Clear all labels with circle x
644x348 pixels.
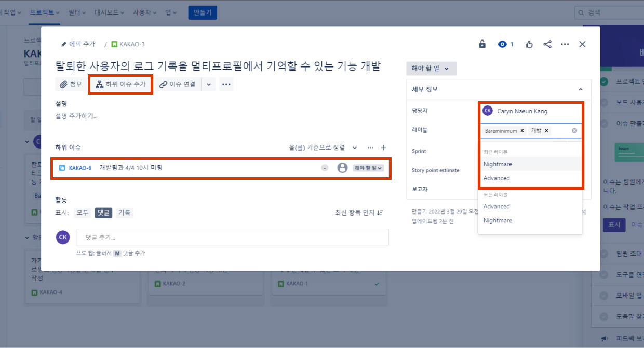tap(574, 131)
